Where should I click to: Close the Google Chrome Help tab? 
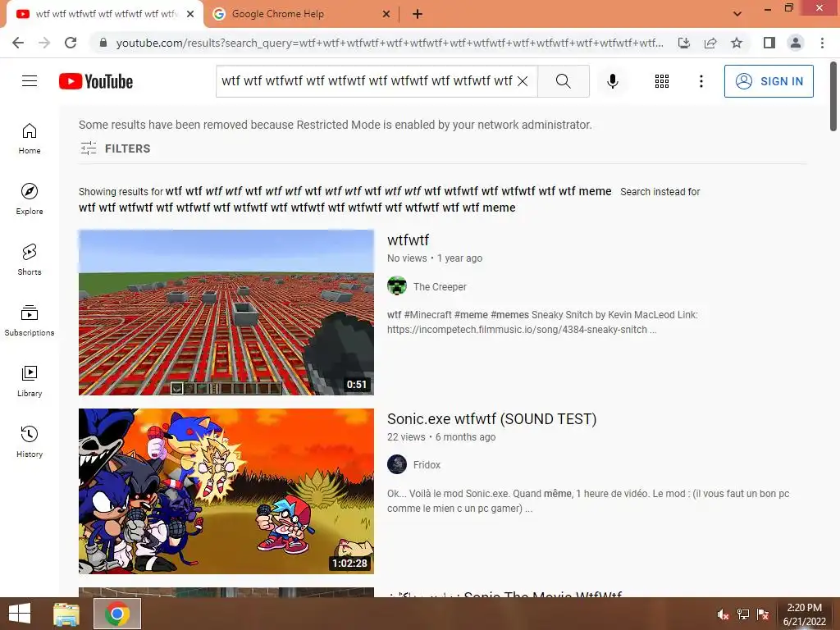click(x=386, y=14)
